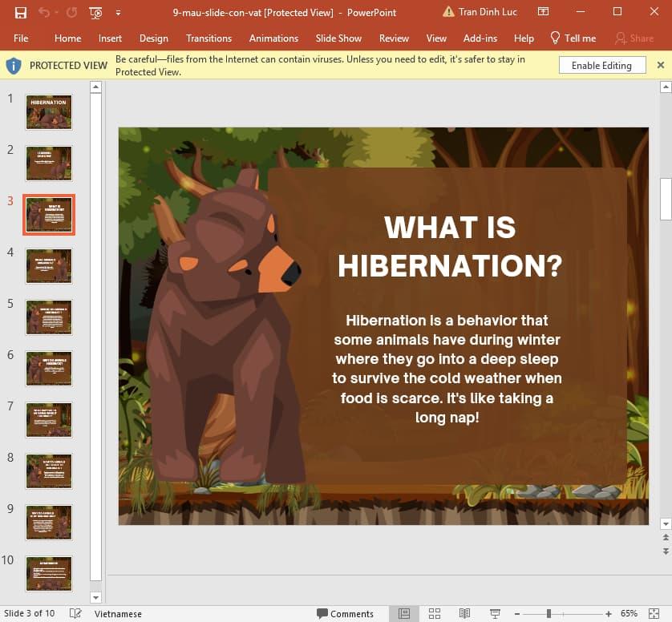Open the Vietnamese language selector
Screen dimensions: 672x622
(x=117, y=613)
